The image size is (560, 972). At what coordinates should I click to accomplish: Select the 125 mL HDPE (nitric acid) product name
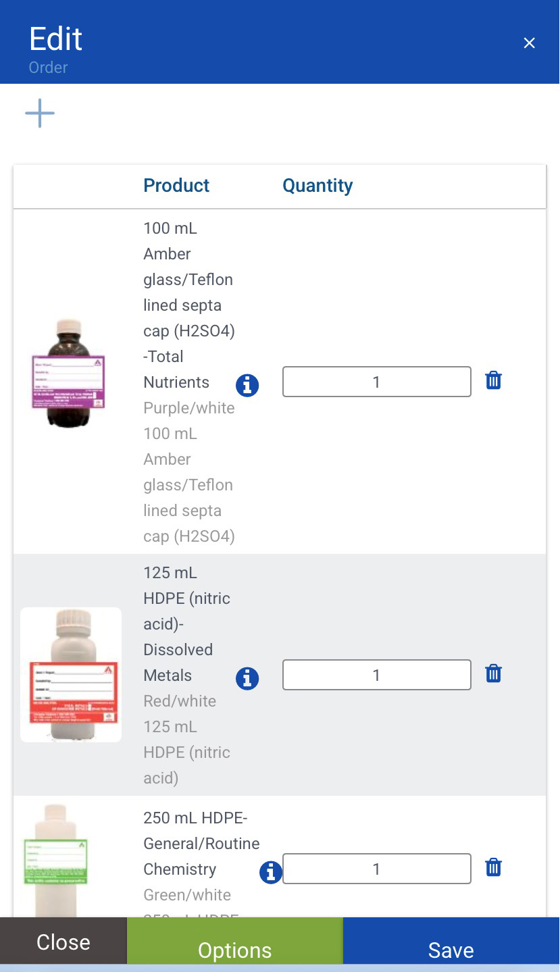(187, 624)
